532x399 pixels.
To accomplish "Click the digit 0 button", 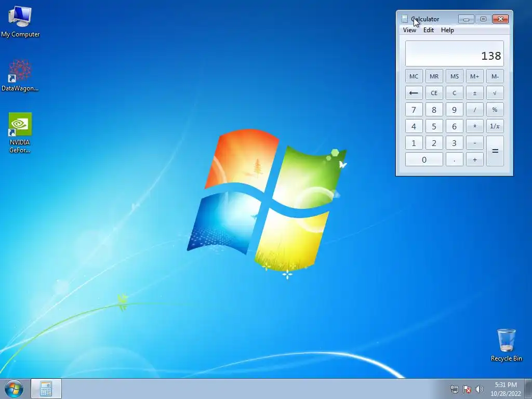I will [424, 159].
